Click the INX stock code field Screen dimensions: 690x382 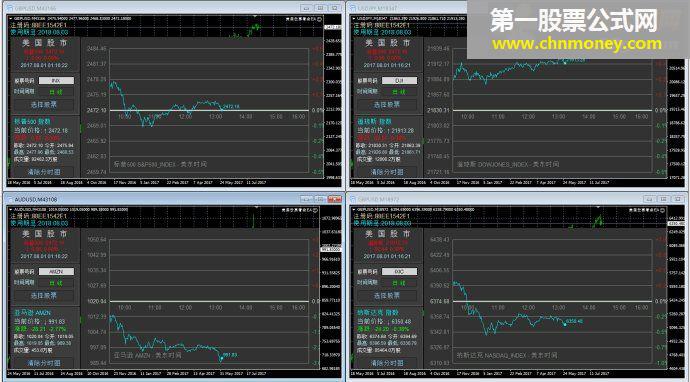56,81
